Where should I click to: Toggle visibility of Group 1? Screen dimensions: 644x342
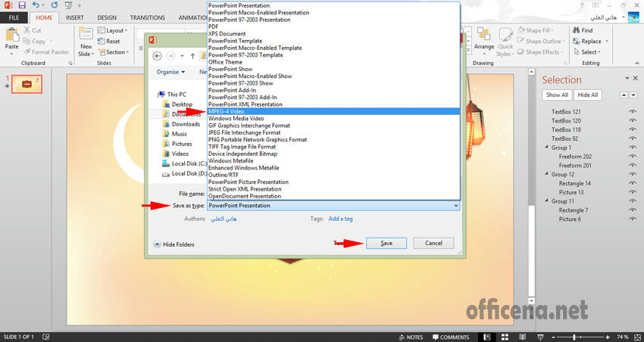(x=632, y=148)
